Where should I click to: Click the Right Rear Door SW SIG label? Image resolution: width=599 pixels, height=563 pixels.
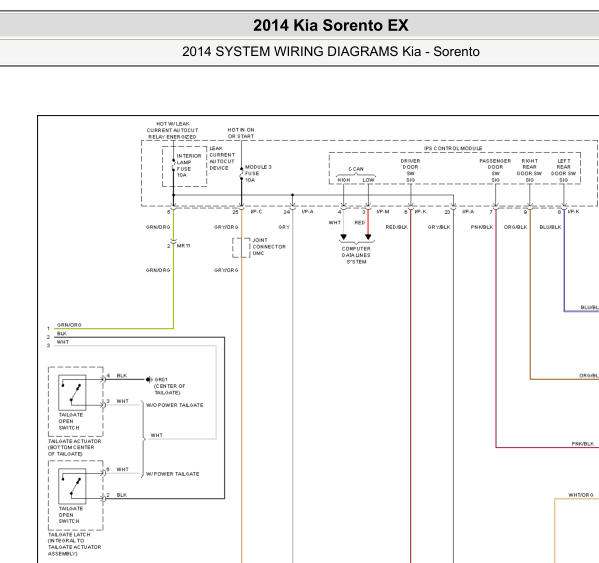(529, 170)
